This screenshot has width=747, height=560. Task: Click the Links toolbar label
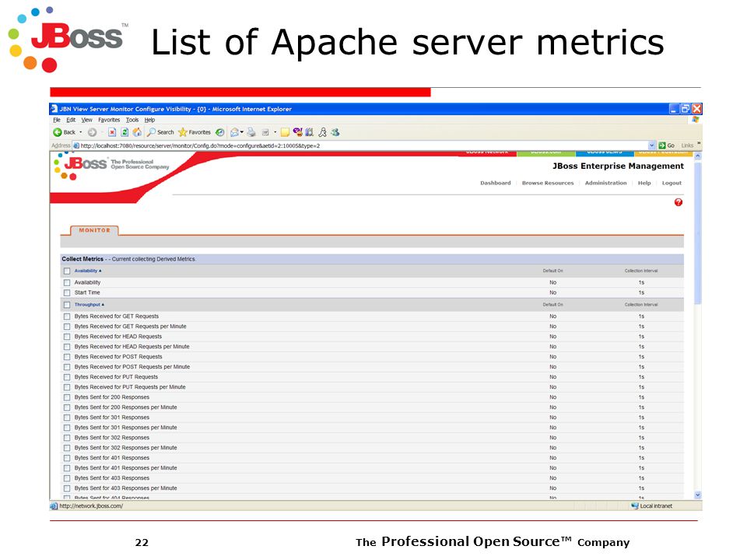click(x=687, y=145)
